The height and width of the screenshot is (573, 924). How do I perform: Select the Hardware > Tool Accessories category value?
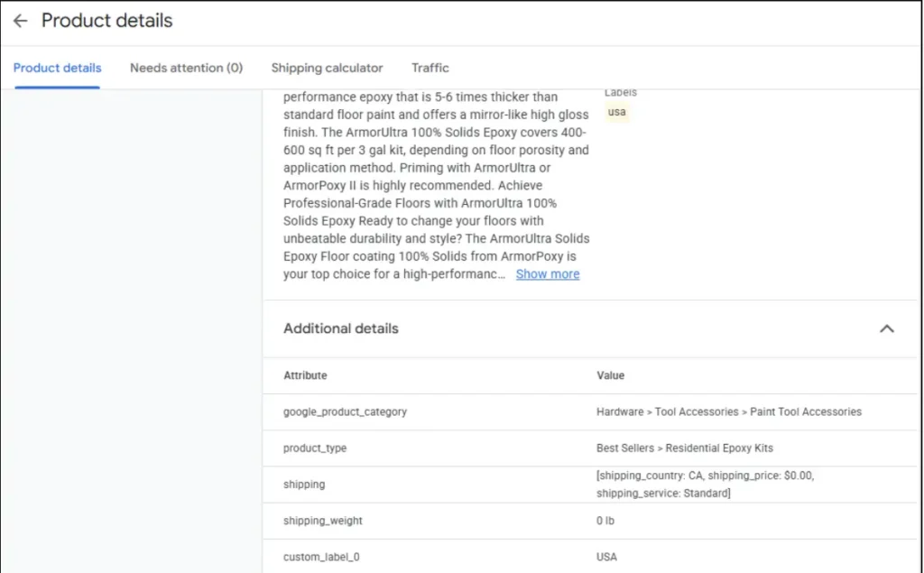[729, 412]
